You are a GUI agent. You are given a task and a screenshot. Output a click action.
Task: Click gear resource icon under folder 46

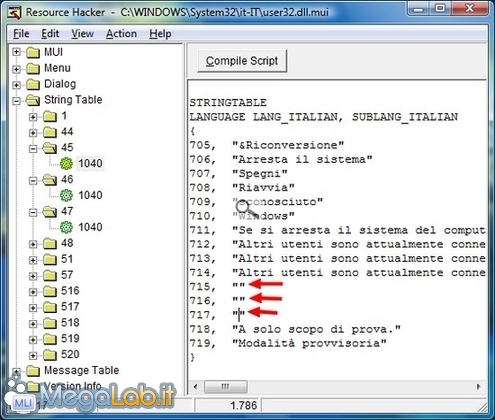(x=66, y=195)
